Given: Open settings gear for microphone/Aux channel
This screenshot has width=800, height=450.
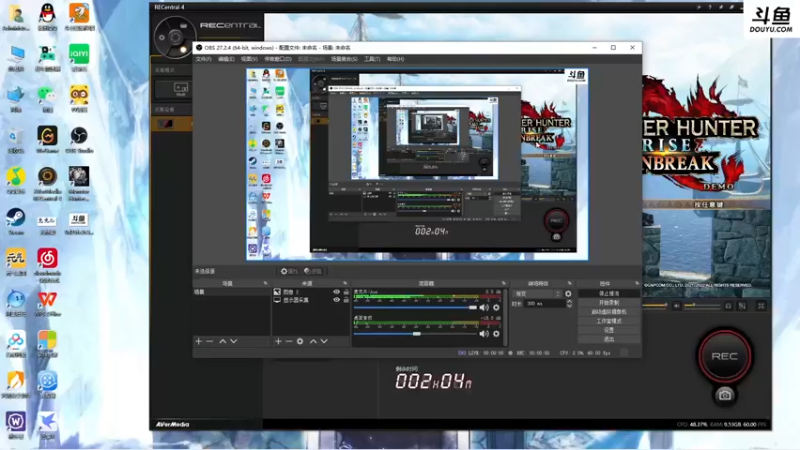Looking at the screenshot, I should point(496,307).
